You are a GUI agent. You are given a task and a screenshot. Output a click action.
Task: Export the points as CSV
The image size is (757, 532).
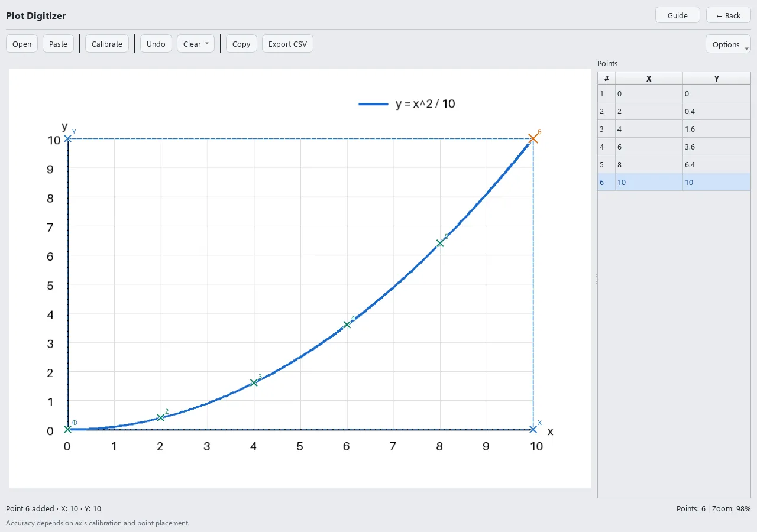[287, 44]
